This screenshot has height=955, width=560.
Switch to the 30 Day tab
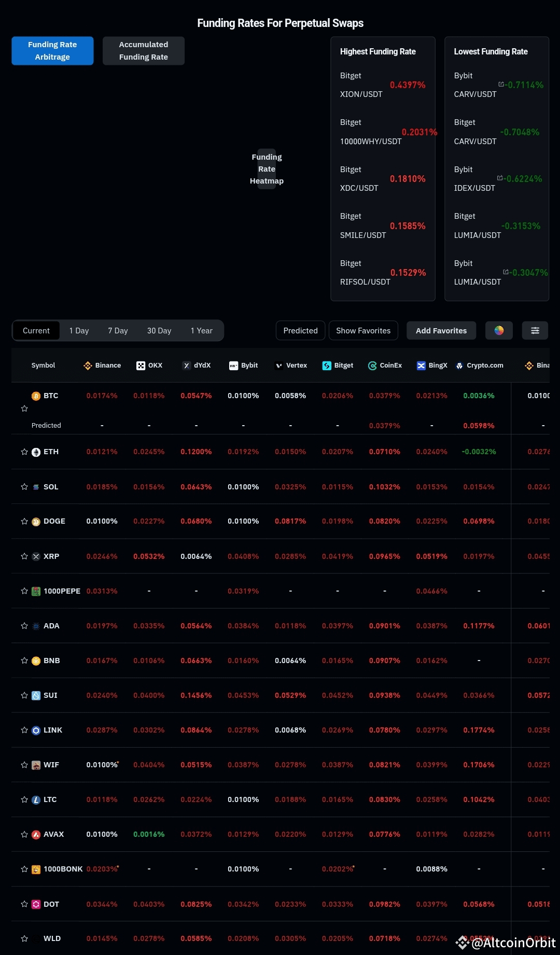[x=159, y=330]
